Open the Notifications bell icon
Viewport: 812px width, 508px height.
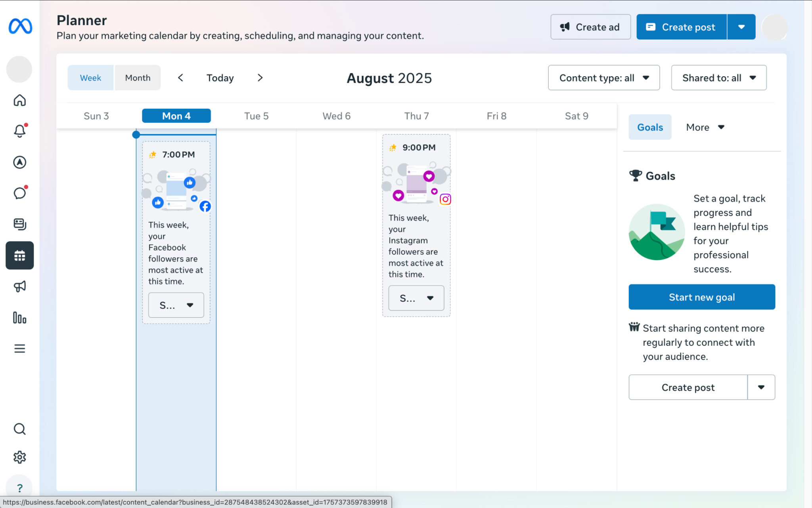click(x=19, y=131)
